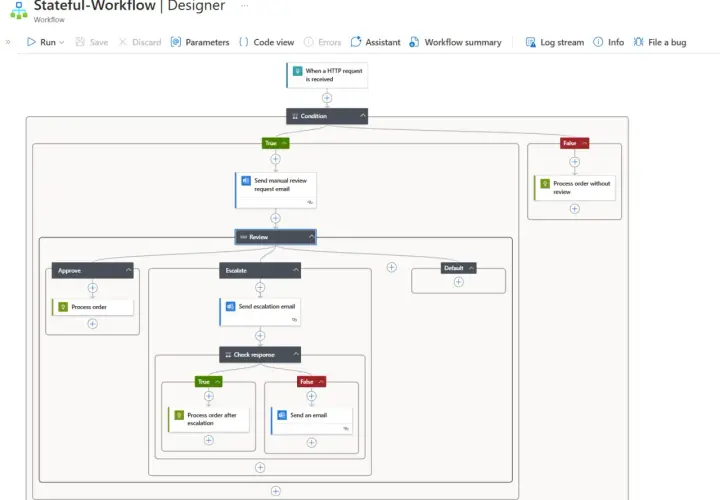Image resolution: width=720 pixels, height=500 pixels.
Task: Collapse the top-level False branch
Action: [584, 143]
